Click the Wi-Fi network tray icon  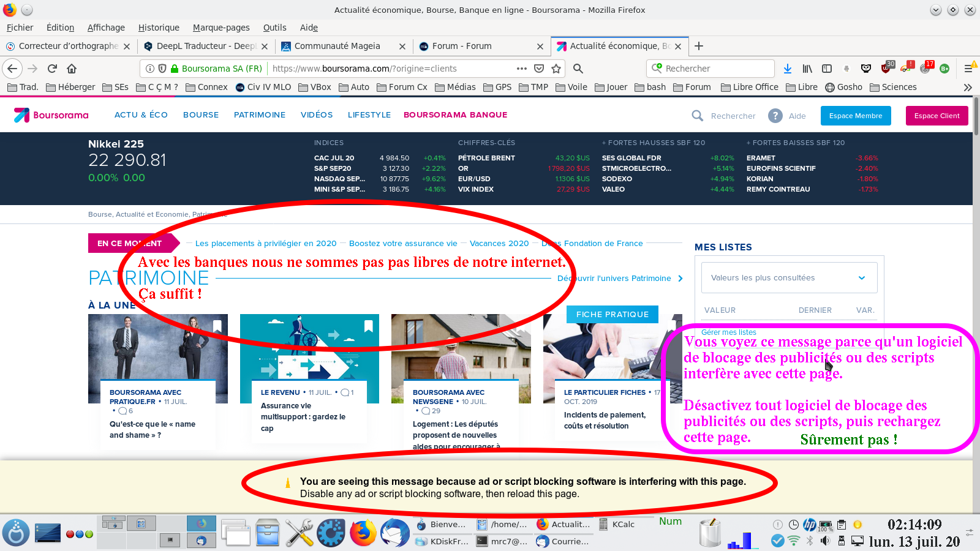794,541
